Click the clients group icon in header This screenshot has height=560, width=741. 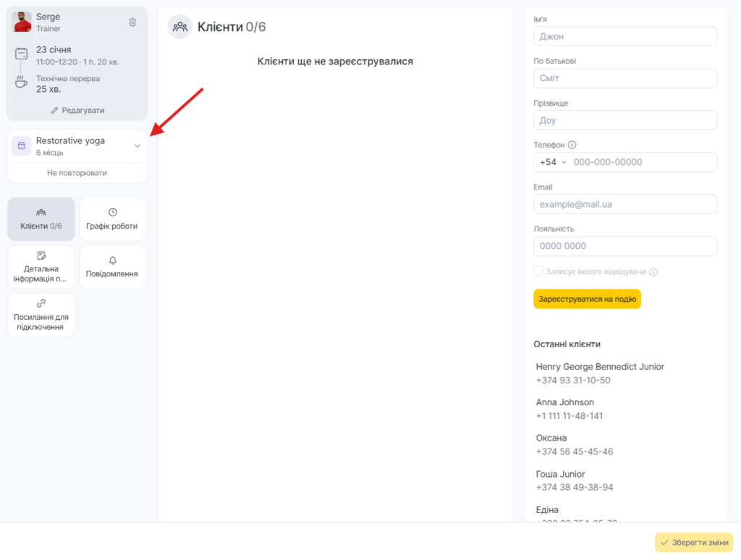pyautogui.click(x=180, y=27)
